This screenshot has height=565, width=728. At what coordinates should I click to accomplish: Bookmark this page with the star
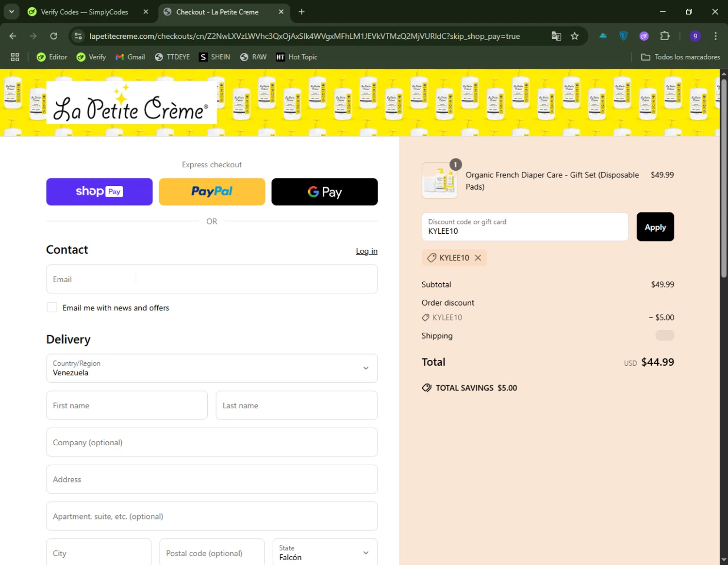[x=575, y=36]
